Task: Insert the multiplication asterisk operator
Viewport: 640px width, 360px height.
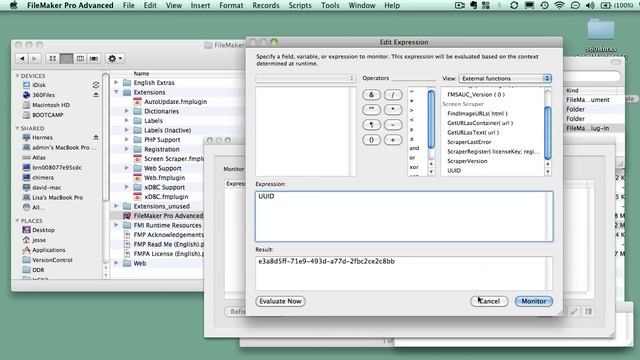Action: click(393, 110)
